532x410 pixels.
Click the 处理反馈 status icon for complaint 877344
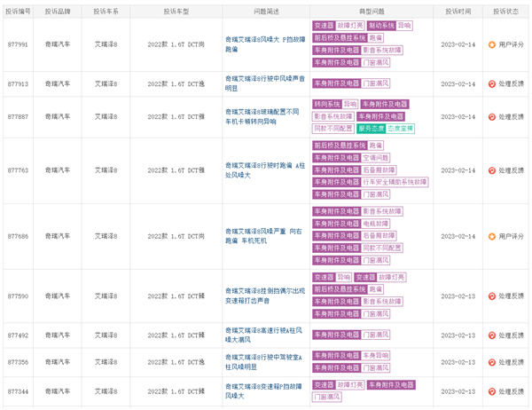point(491,391)
